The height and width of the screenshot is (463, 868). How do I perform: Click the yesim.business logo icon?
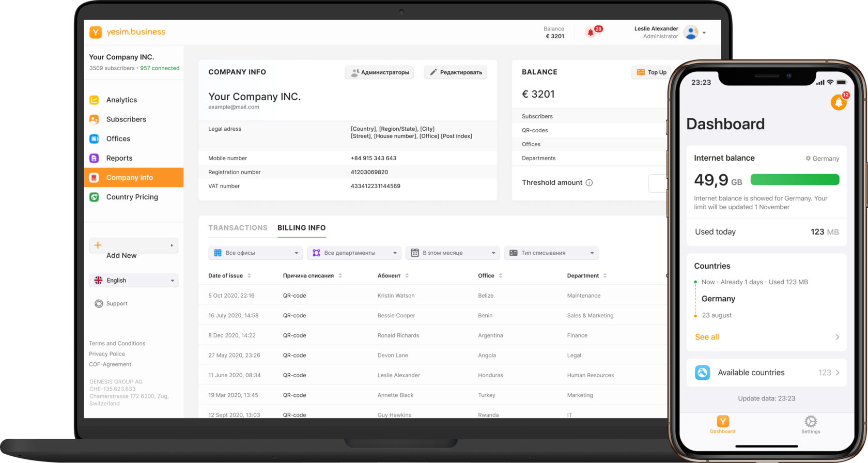click(x=96, y=32)
